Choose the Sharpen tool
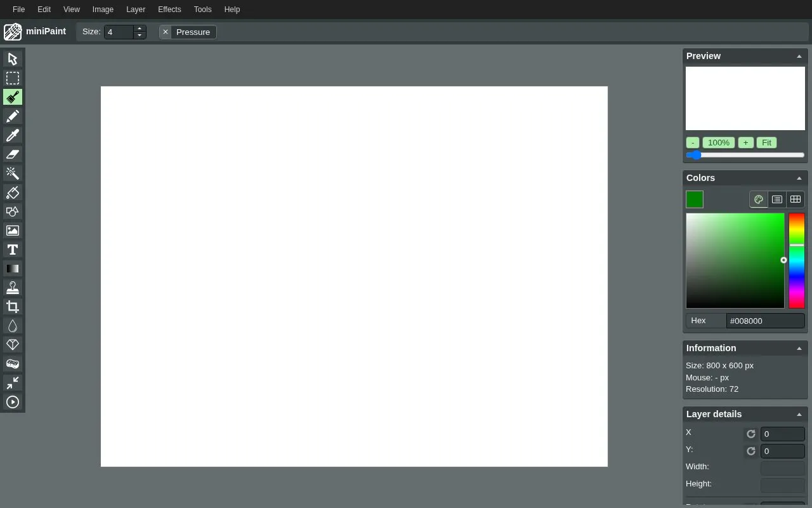812x508 pixels. (x=13, y=345)
